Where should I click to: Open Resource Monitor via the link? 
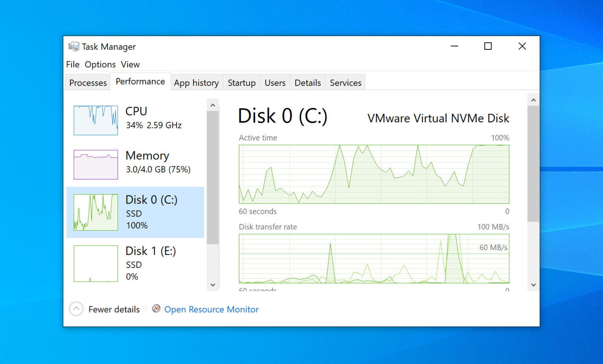[211, 309]
